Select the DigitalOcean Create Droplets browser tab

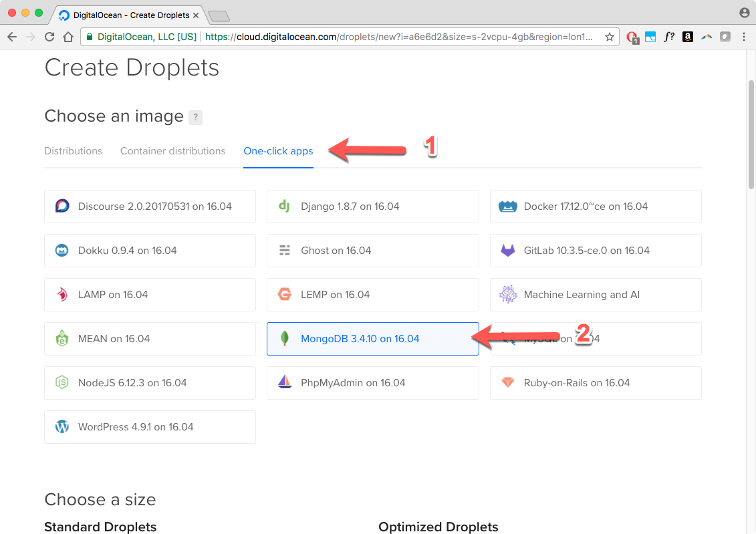[x=128, y=15]
